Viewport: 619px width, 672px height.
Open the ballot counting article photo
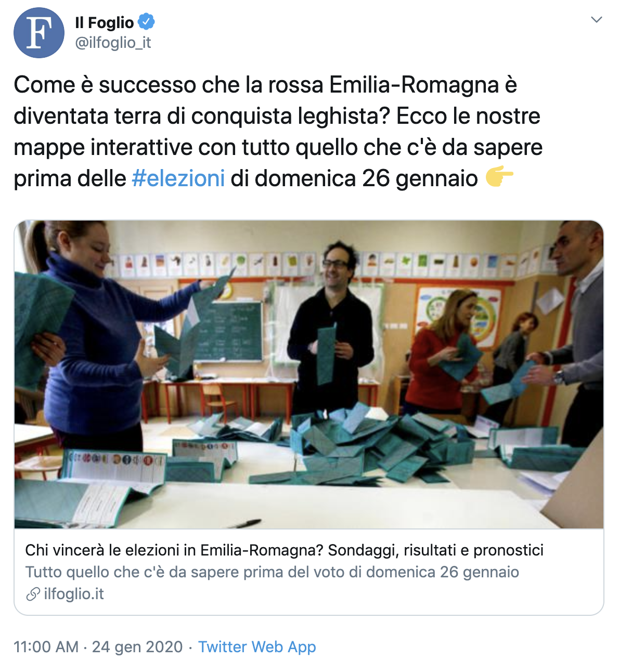tap(309, 374)
